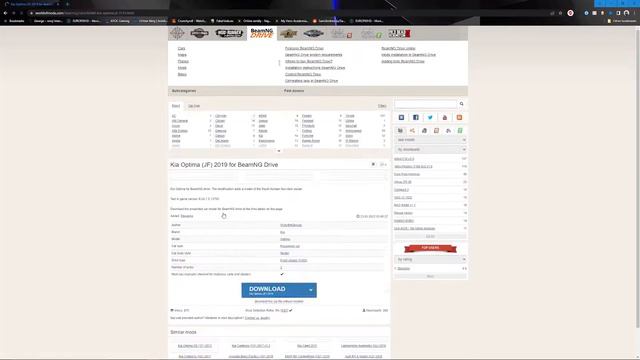Click the Porsche brand in the brand list
This screenshot has height=360, width=640.
tap(308, 136)
